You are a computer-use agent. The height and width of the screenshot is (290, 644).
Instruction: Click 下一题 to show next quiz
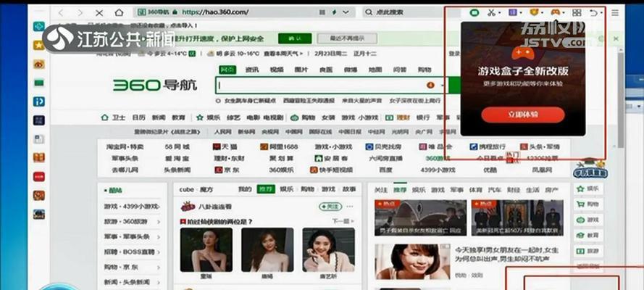pyautogui.click(x=343, y=221)
